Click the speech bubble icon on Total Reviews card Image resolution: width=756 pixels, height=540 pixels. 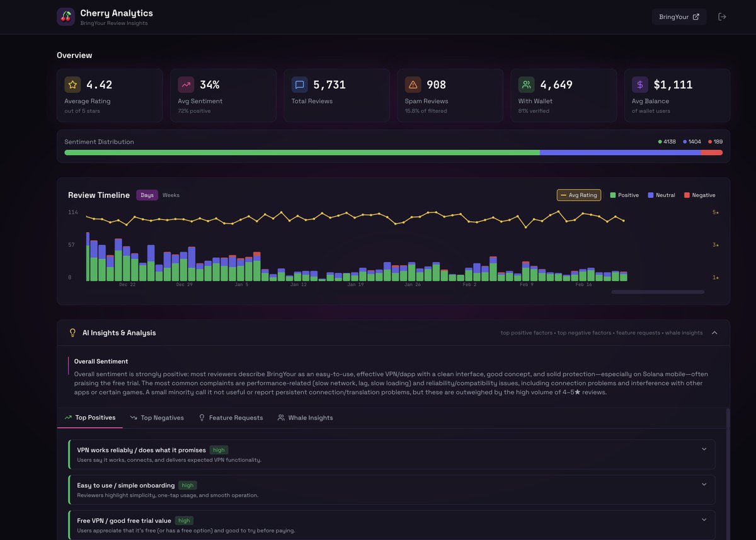point(299,84)
